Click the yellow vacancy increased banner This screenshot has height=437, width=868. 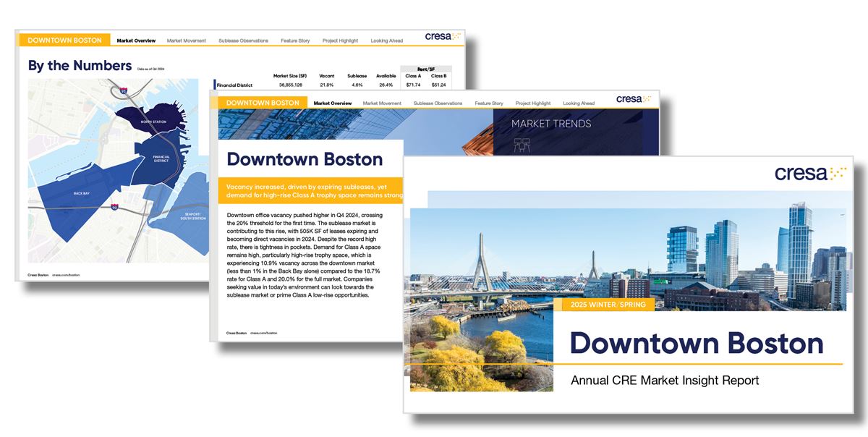point(311,190)
